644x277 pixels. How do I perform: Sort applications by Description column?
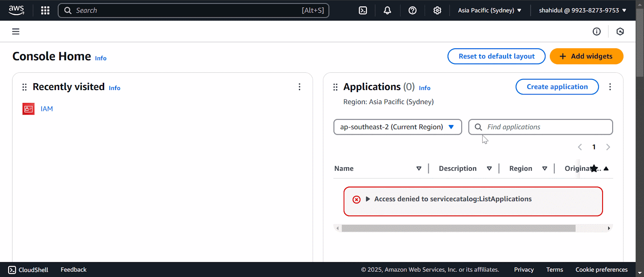(489, 168)
